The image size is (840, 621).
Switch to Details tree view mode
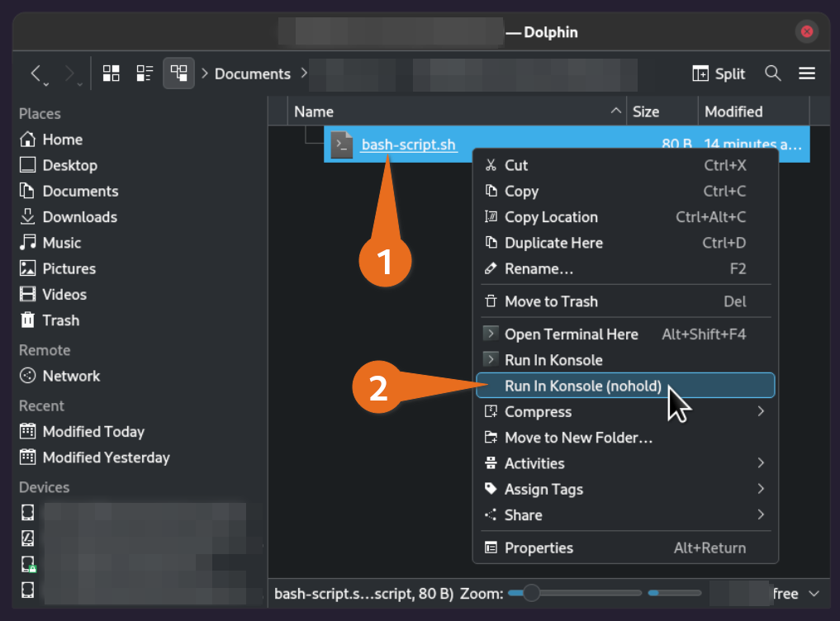pyautogui.click(x=178, y=73)
